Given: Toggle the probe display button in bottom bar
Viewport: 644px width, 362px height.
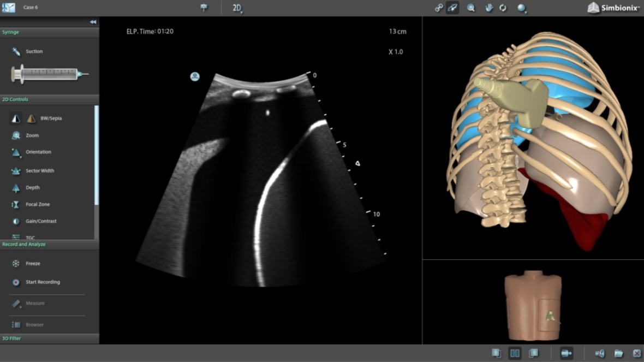Looking at the screenshot, I should click(567, 353).
